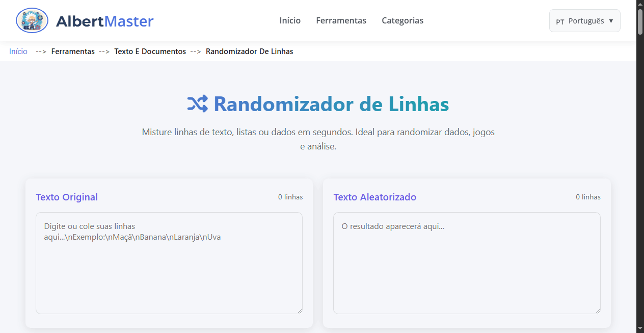Click the Ferramentas breadcrumb entry
The height and width of the screenshot is (333, 644).
(x=73, y=51)
